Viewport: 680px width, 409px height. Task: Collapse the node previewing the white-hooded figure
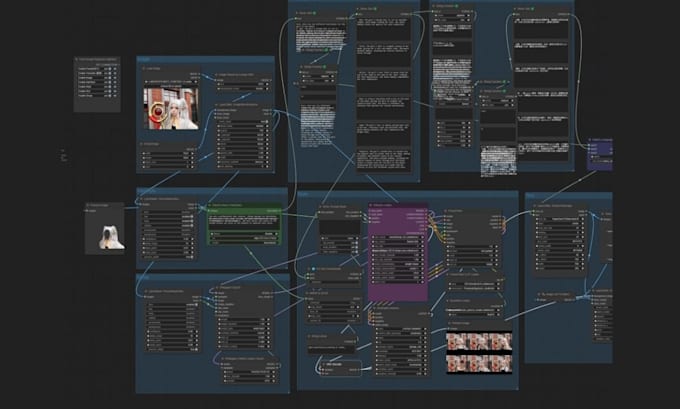(90, 205)
